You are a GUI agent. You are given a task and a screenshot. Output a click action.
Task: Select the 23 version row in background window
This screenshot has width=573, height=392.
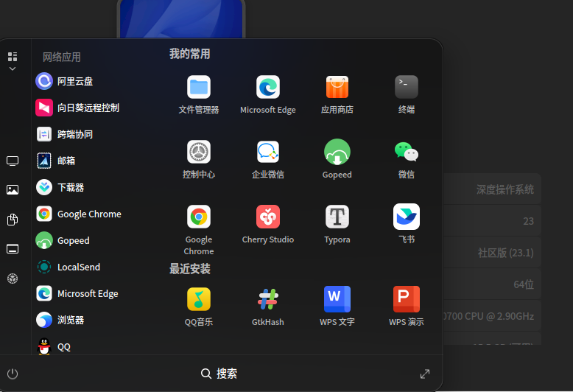point(492,221)
